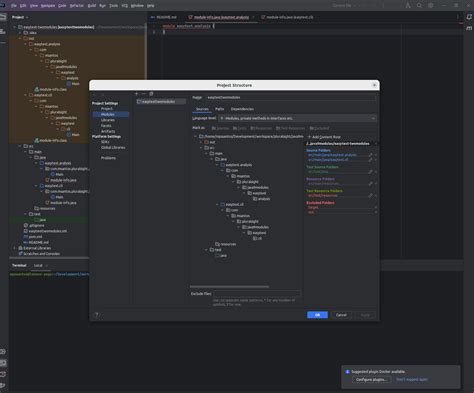Confirm the dialog with OK
Screen dimensions: 474x393
317,315
